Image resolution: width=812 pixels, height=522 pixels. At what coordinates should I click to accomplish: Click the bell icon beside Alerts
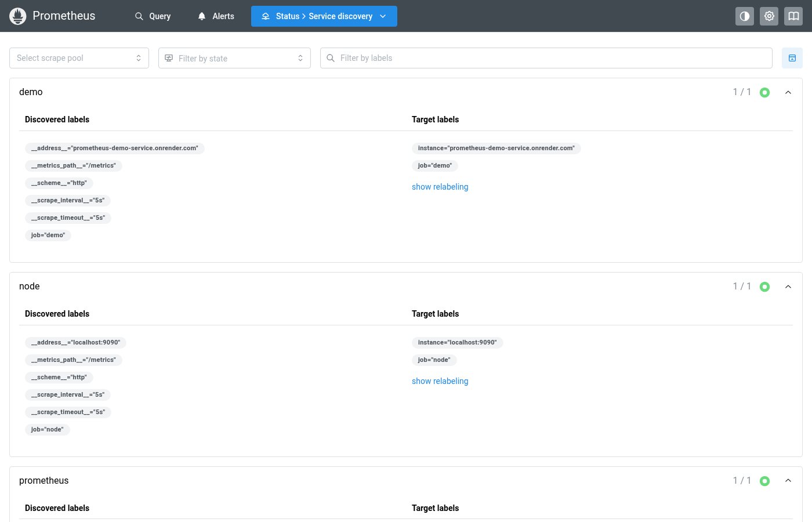click(x=202, y=16)
